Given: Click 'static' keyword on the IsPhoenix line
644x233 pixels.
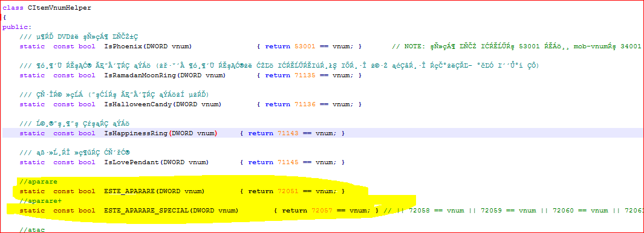Looking at the screenshot, I should tap(32, 46).
